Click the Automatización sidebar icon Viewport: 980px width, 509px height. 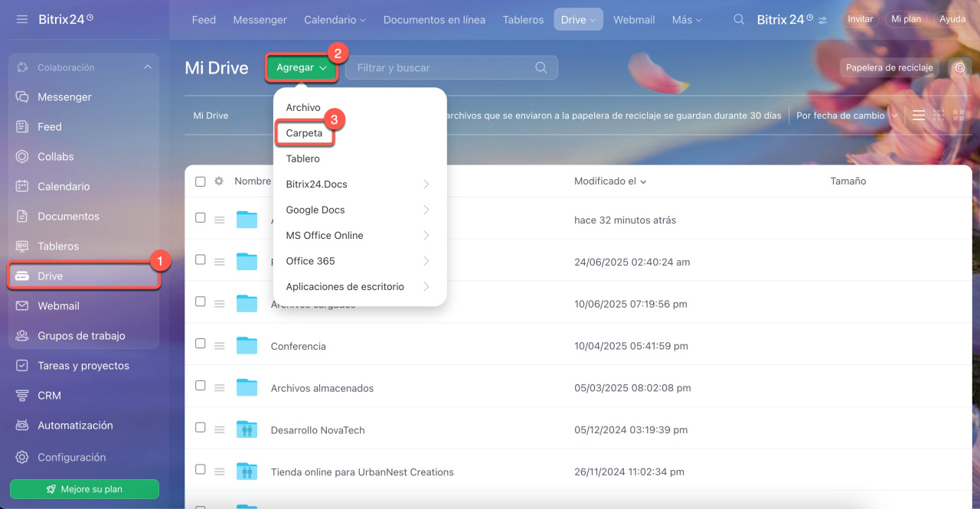coord(22,426)
